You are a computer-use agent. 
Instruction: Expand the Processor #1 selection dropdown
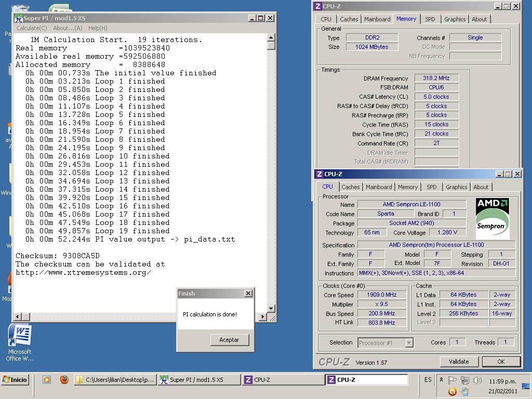(409, 343)
